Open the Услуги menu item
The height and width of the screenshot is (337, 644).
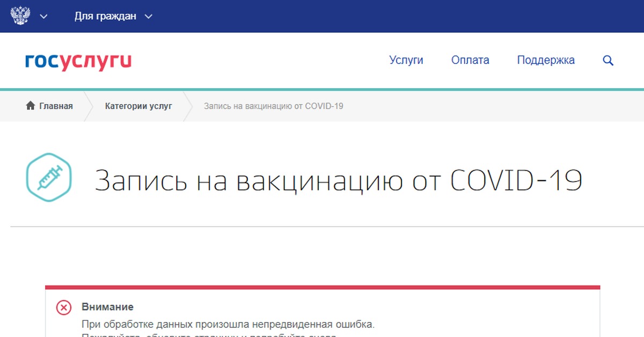click(406, 60)
